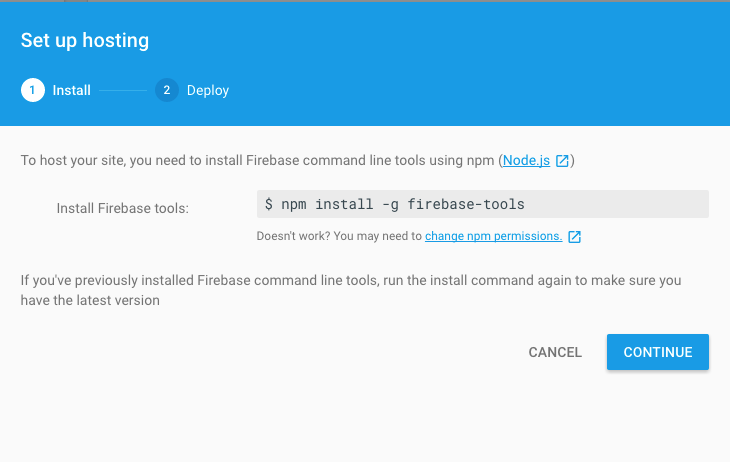Click the "Doesn't work?" hint text

point(340,236)
